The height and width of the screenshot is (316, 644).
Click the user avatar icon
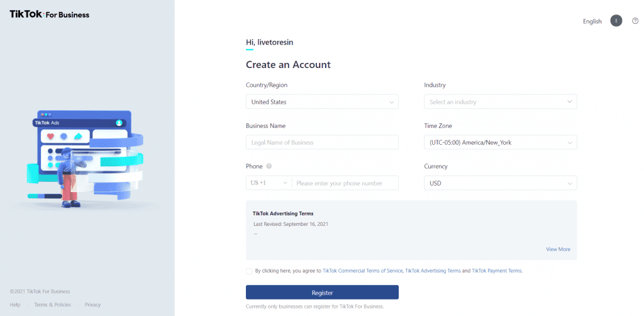pos(616,21)
